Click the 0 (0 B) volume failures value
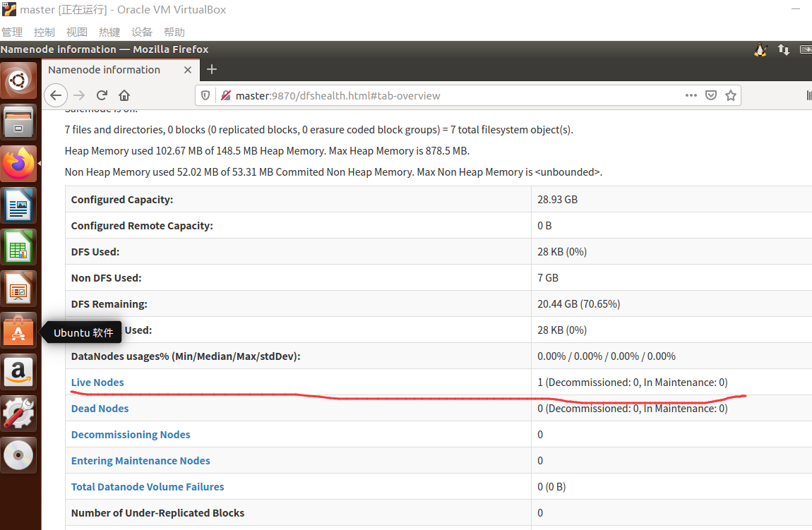The width and height of the screenshot is (812, 530). tap(551, 487)
